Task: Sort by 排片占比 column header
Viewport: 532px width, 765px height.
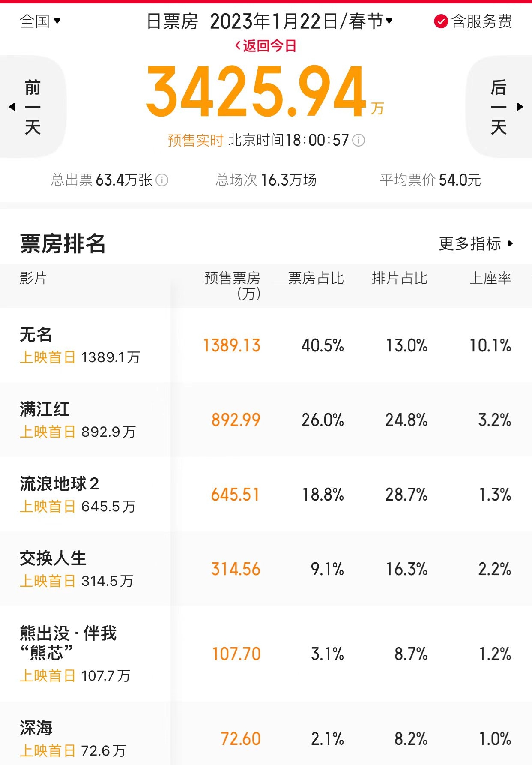Action: (399, 278)
